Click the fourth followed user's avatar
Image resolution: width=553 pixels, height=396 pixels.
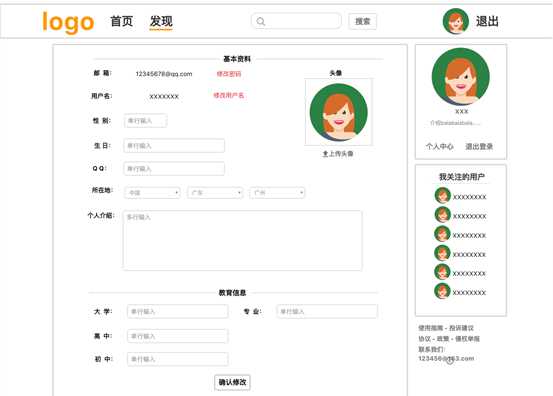pos(443,253)
